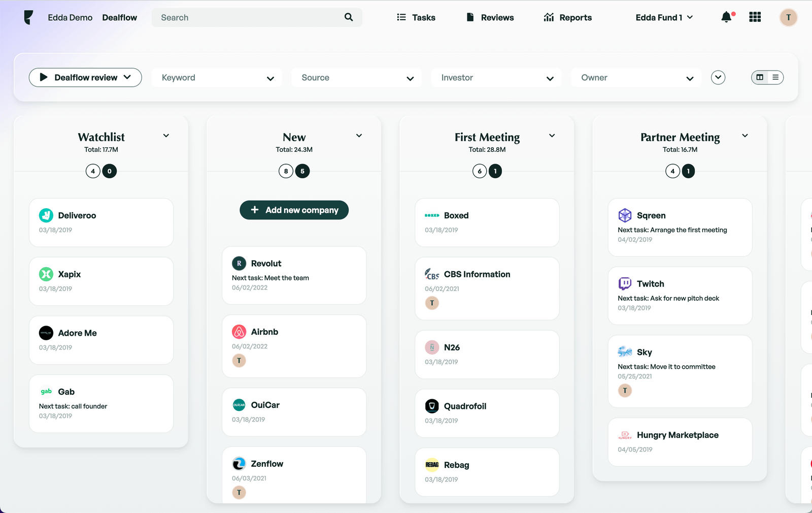This screenshot has height=513, width=812.
Task: Click the notification bell icon
Action: [726, 17]
